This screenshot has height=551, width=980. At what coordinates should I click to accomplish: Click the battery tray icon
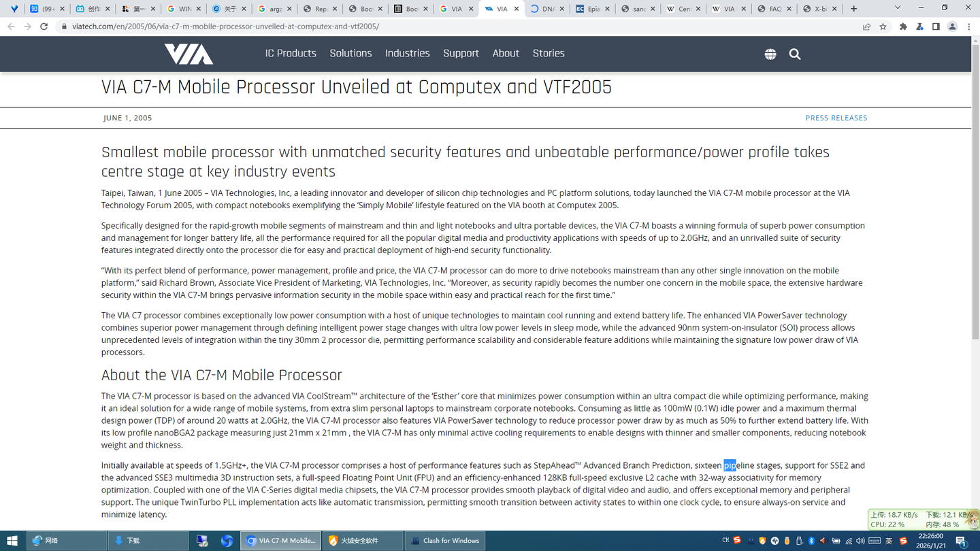(836, 541)
